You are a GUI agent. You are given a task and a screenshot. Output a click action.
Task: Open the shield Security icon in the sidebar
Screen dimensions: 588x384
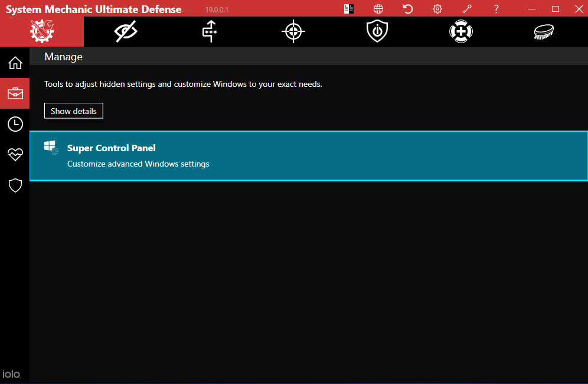pyautogui.click(x=15, y=186)
